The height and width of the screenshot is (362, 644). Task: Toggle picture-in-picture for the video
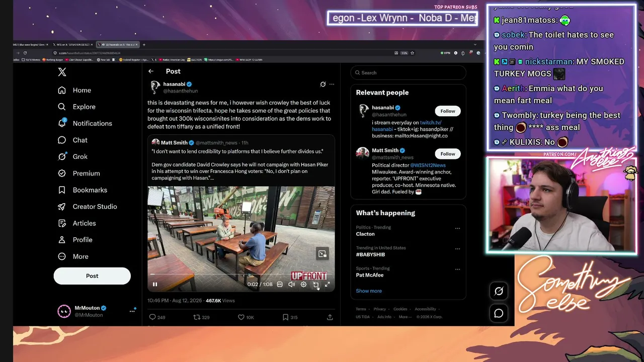[x=315, y=285]
